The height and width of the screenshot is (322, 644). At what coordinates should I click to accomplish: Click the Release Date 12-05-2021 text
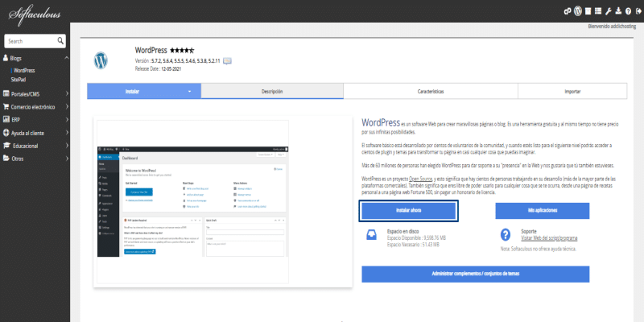click(158, 69)
